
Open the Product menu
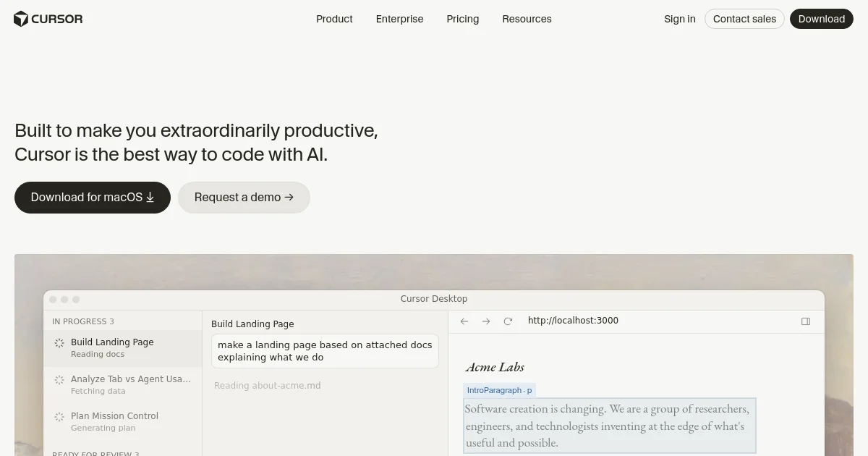pos(334,19)
